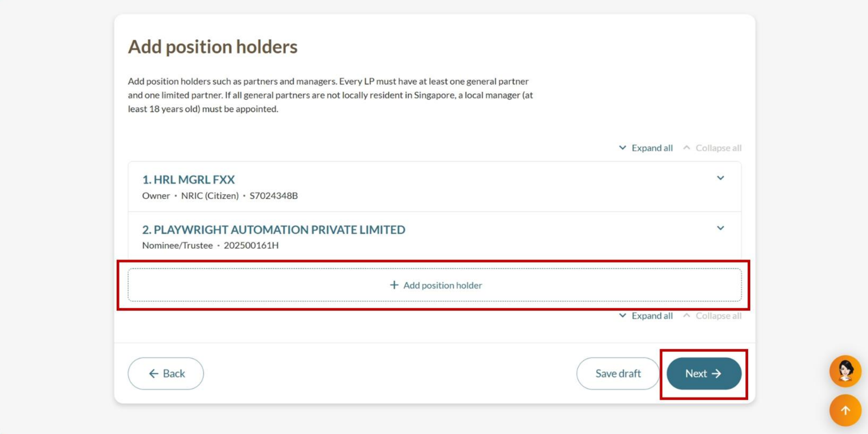Open the virtual assistant chat avatar

click(845, 371)
